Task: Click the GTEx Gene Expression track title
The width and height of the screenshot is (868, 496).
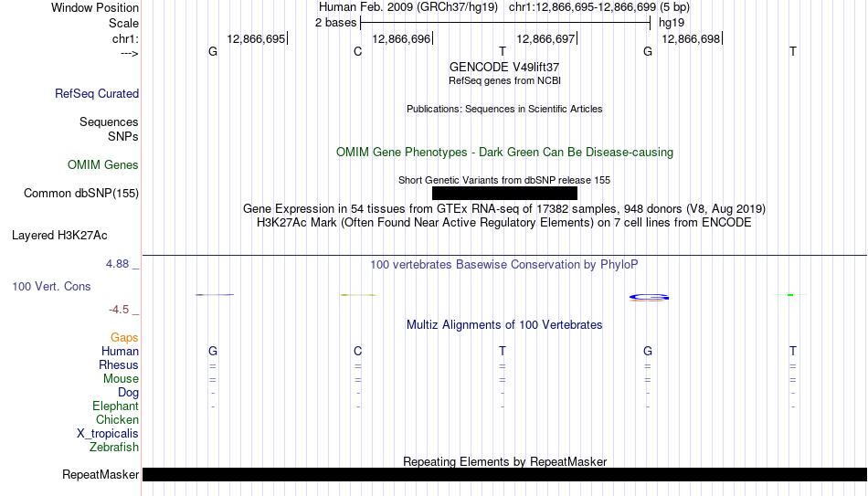Action: coord(504,208)
